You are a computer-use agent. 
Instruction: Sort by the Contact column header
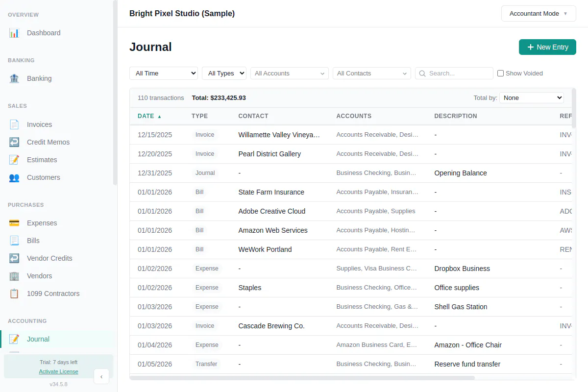[x=253, y=116]
